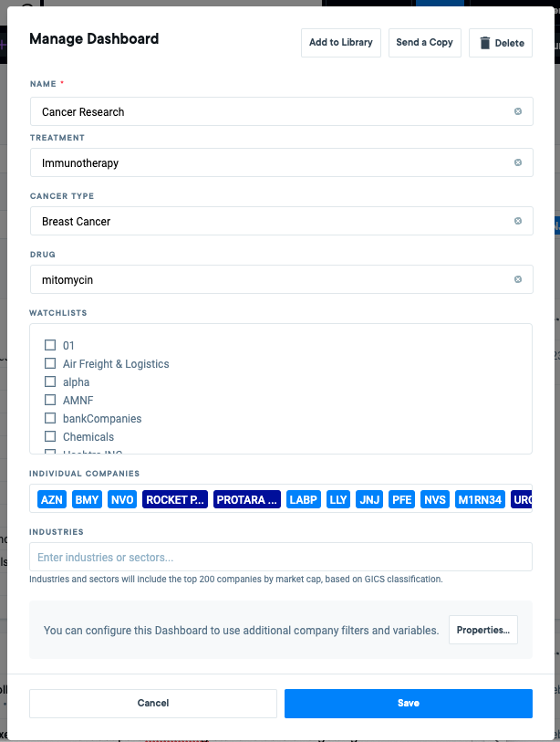
Task: Select the ROCKET P... company tag
Action: pyautogui.click(x=175, y=500)
